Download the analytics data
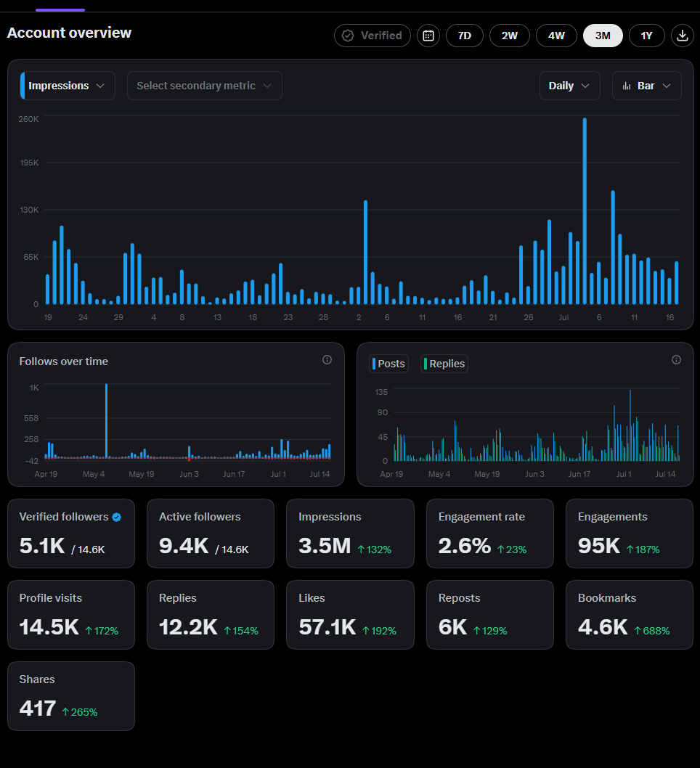The width and height of the screenshot is (700, 768). coord(683,36)
